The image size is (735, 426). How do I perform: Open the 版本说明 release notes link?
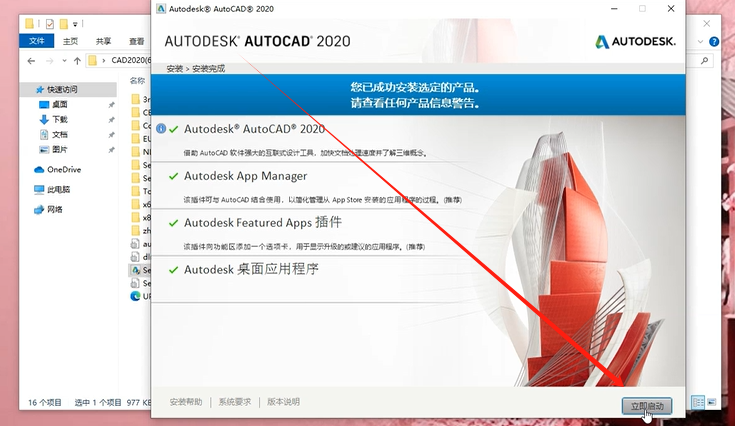point(283,402)
